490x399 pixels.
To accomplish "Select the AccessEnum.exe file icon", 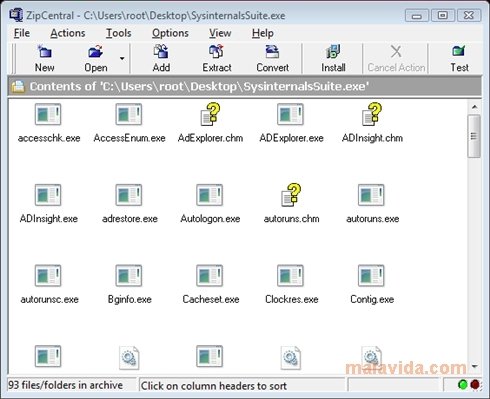I will click(129, 114).
